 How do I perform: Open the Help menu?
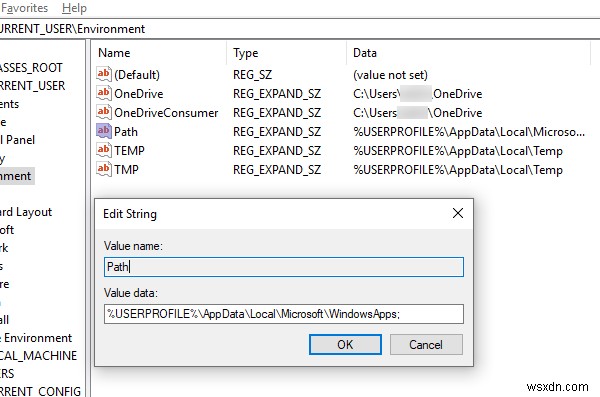[x=74, y=8]
